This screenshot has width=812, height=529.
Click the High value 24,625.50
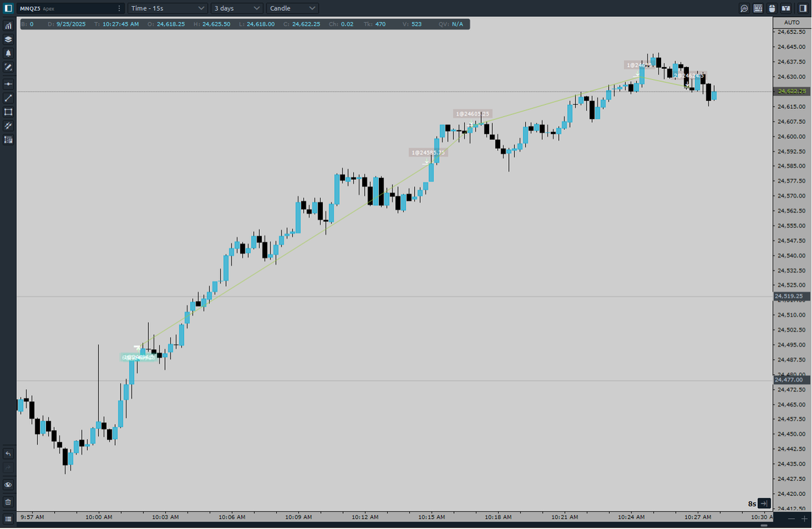coord(216,24)
